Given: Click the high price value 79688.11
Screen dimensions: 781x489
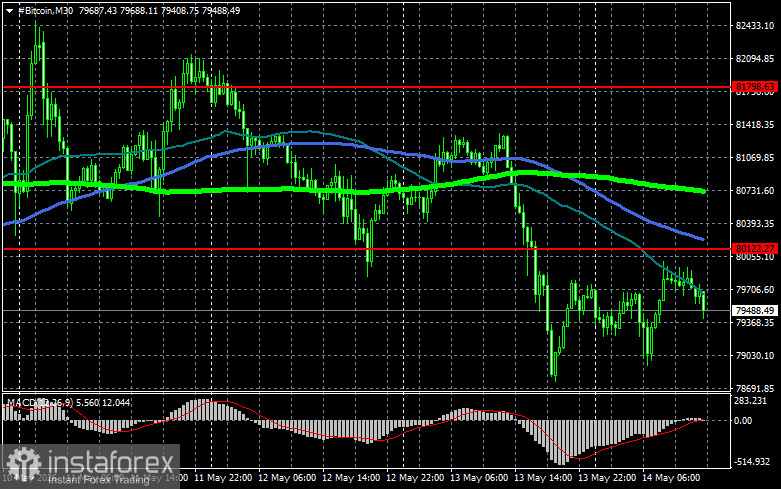Looking at the screenshot, I should point(139,10).
